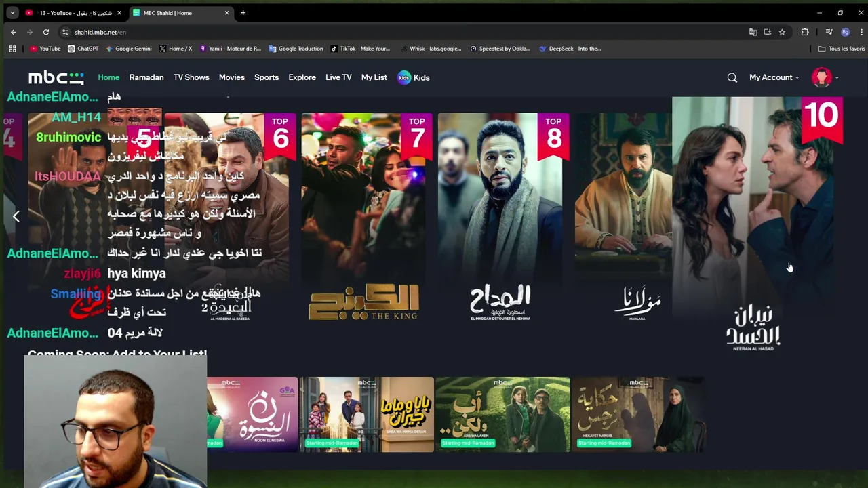Click the address bar URL
The image size is (868, 488).
point(100,32)
